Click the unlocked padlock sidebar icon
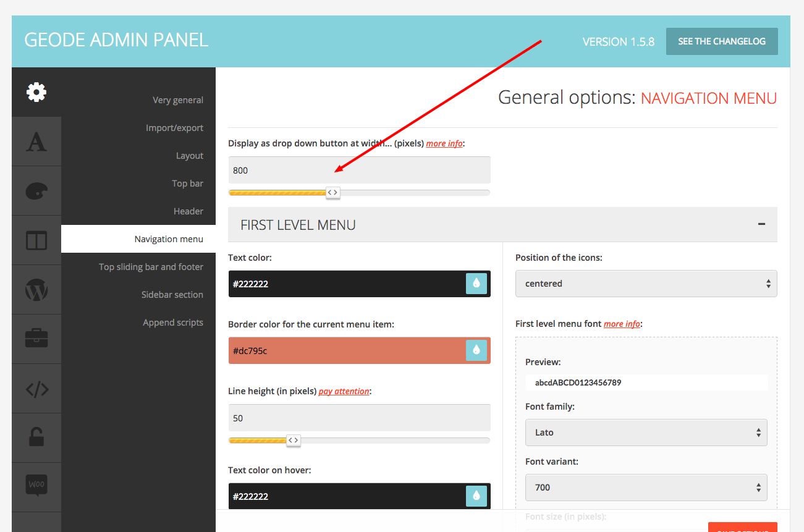The width and height of the screenshot is (804, 532). tap(36, 438)
